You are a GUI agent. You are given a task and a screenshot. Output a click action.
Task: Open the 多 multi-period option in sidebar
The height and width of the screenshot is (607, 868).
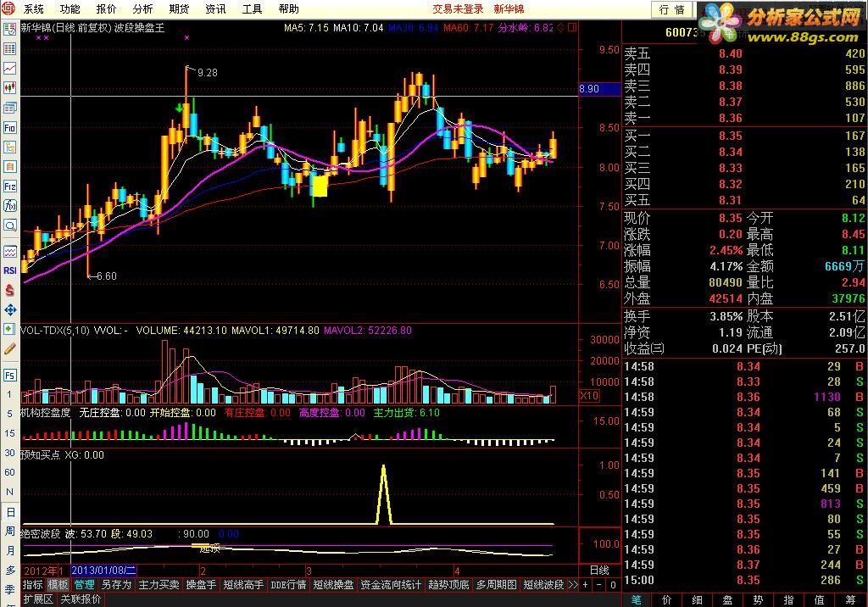point(10,571)
